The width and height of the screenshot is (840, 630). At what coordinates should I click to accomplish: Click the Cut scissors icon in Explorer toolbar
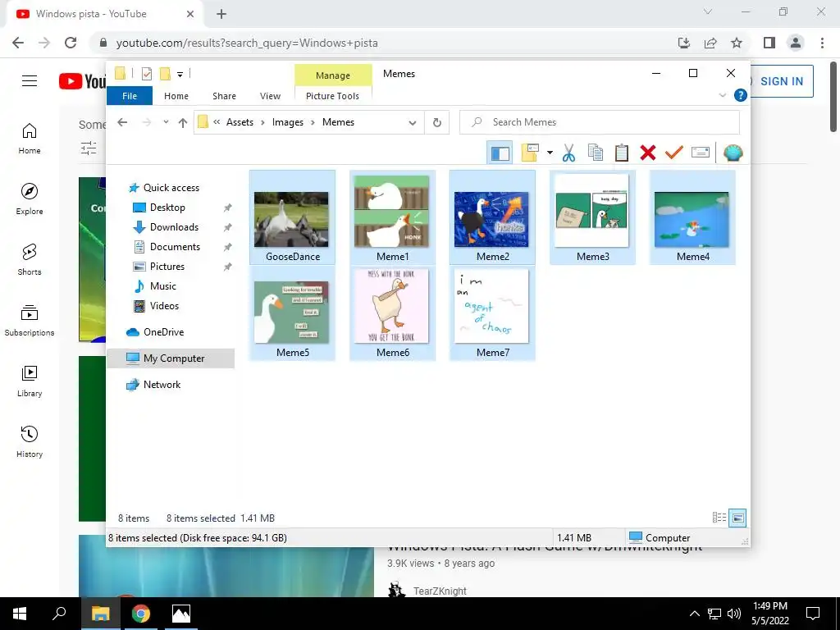[569, 153]
